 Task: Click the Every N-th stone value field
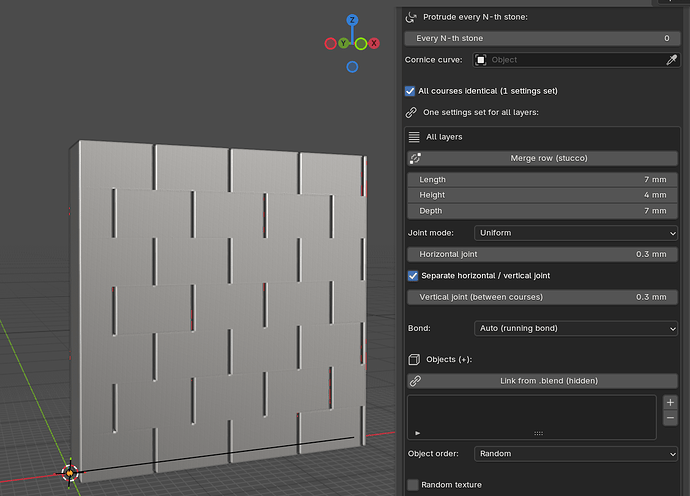pos(543,38)
